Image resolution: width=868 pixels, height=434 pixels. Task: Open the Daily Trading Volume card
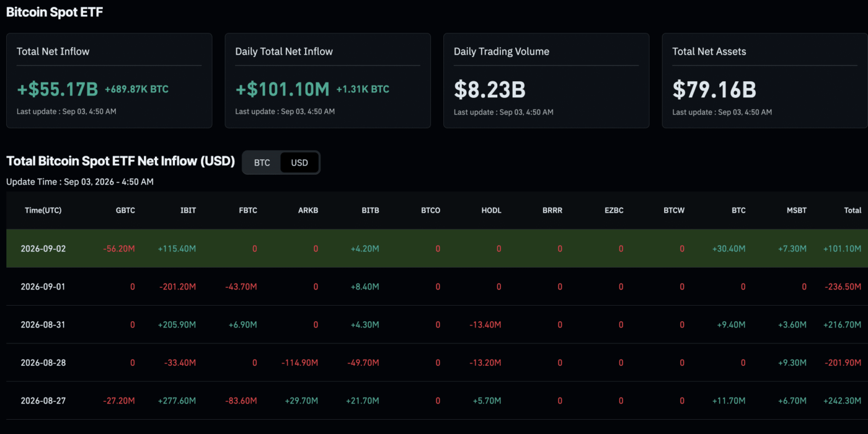546,81
